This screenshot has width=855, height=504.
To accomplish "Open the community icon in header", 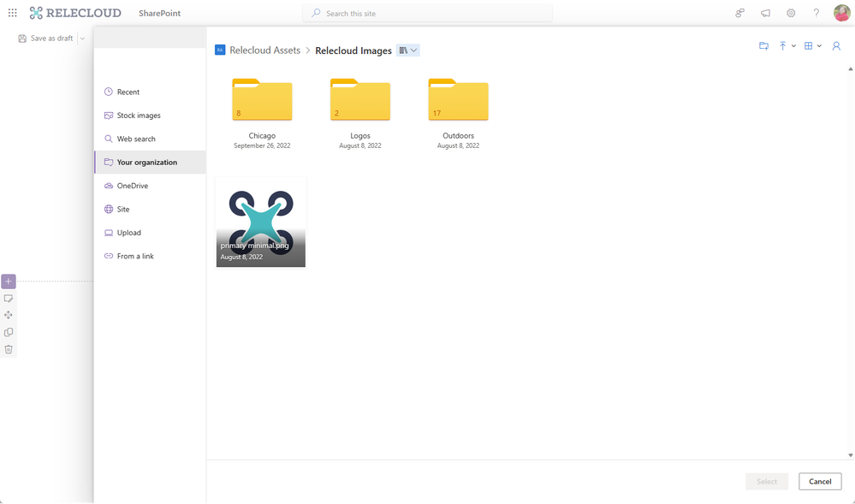I will [x=740, y=13].
